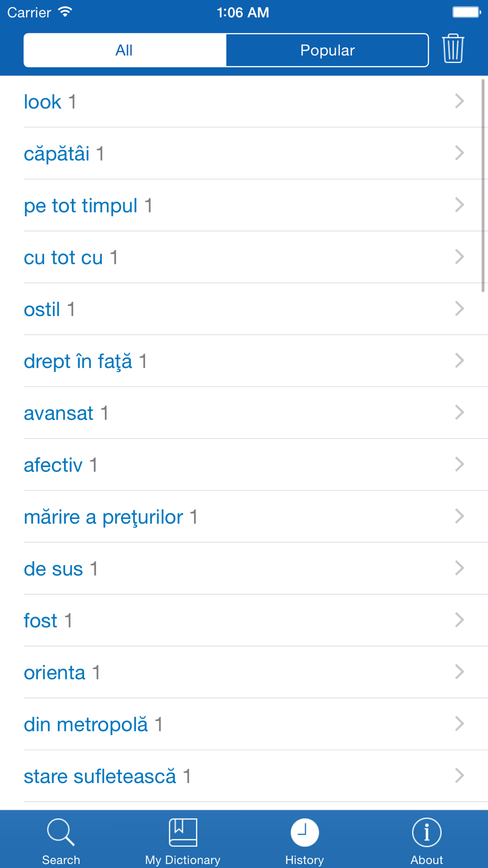Tap the Wi-Fi status icon

click(x=65, y=12)
